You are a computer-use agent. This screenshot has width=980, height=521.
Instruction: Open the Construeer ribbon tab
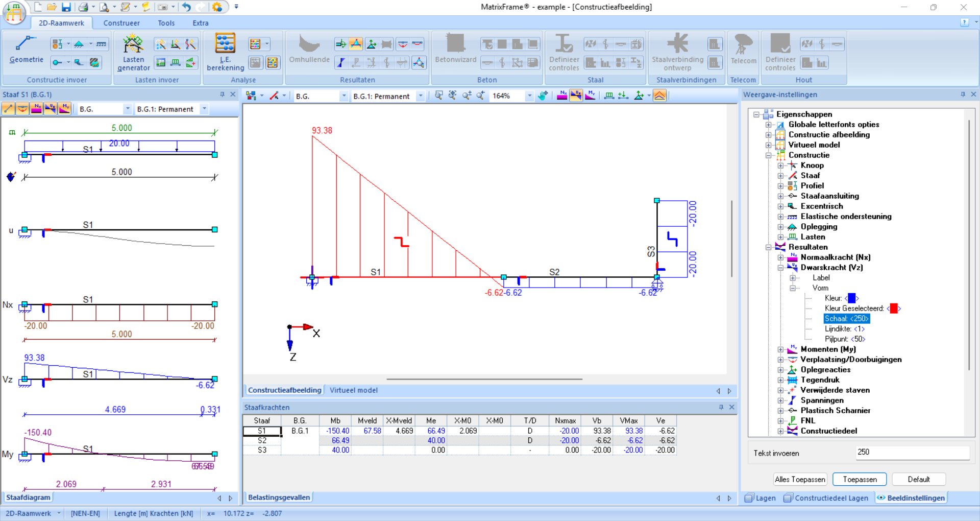coord(121,23)
